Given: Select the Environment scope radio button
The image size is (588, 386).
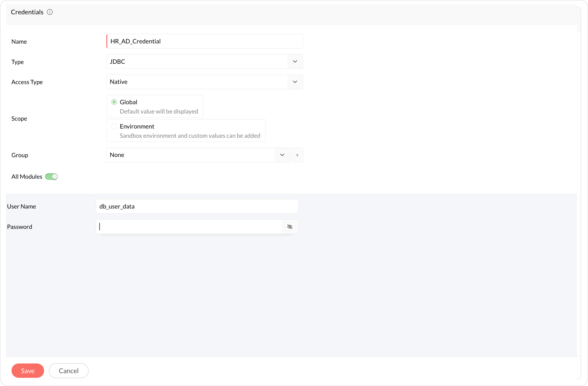Looking at the screenshot, I should click(114, 126).
